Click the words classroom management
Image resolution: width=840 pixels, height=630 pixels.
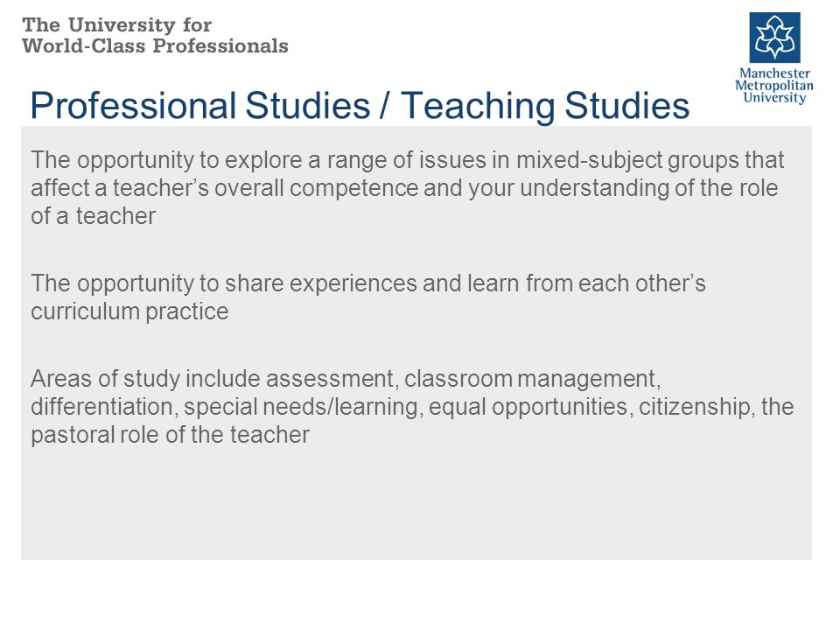(530, 379)
